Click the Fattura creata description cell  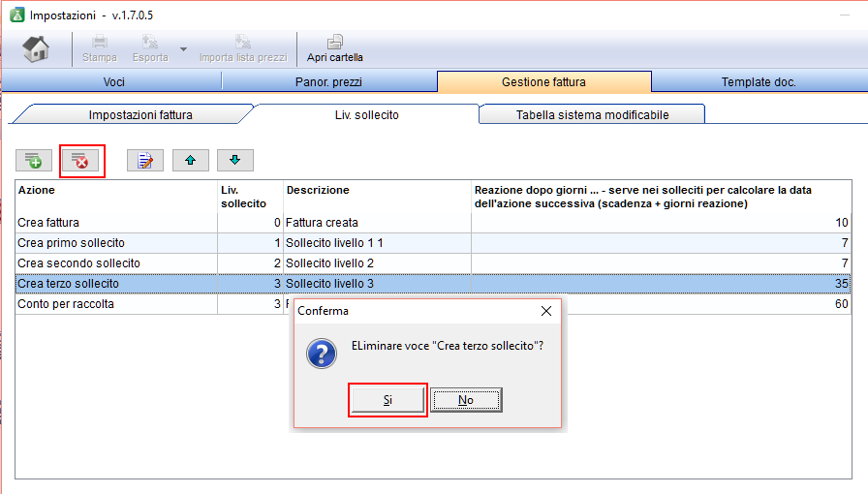point(377,223)
